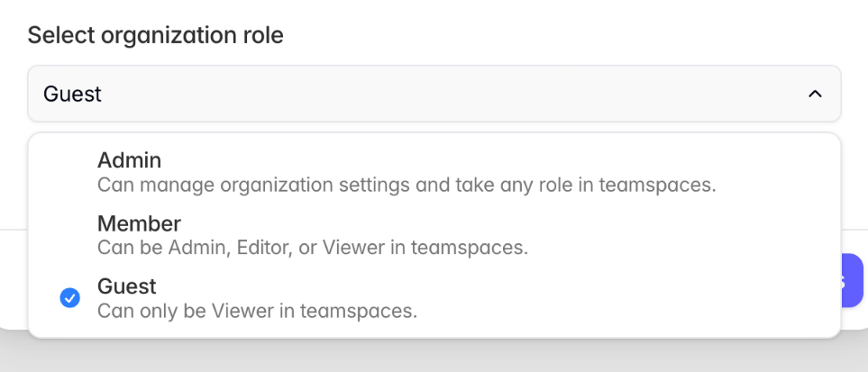Viewport: 868px width, 372px height.
Task: Click the empty middle of the role select field
Action: pos(433,94)
